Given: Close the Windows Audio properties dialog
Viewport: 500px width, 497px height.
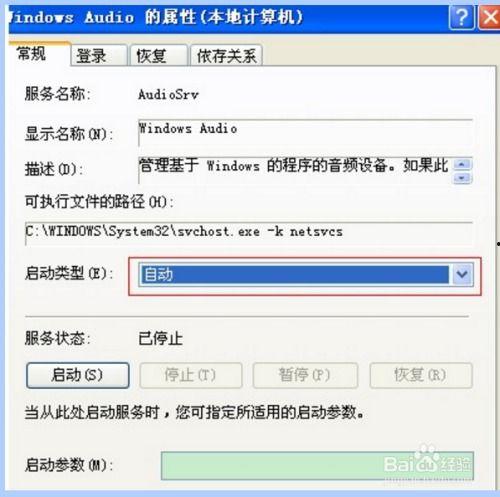Looking at the screenshot, I should click(489, 17).
